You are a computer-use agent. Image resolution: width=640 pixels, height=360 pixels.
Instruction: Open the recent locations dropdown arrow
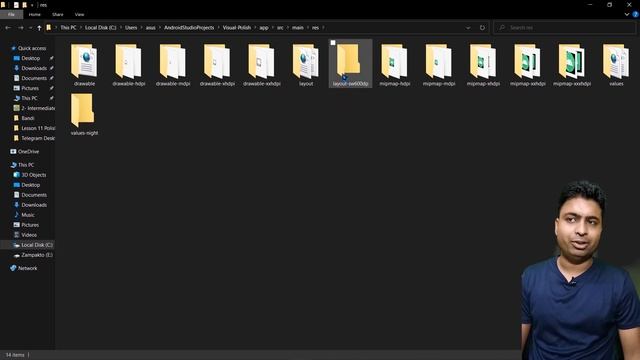pyautogui.click(x=30, y=28)
